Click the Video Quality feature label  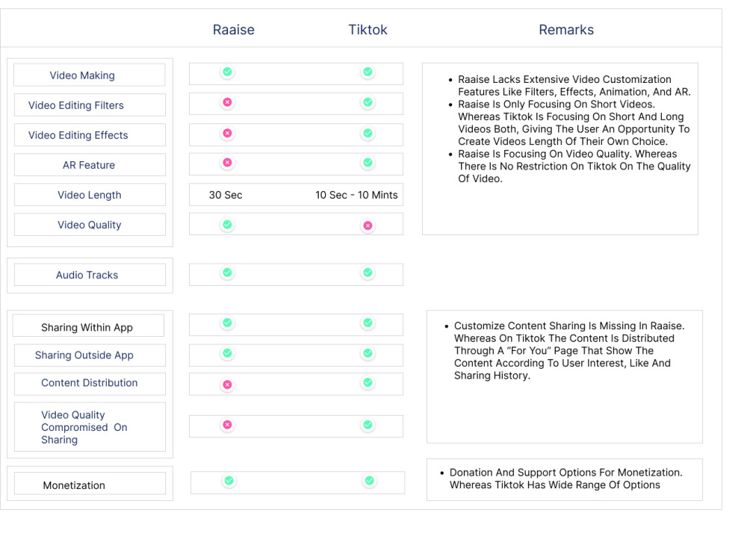[x=90, y=225]
